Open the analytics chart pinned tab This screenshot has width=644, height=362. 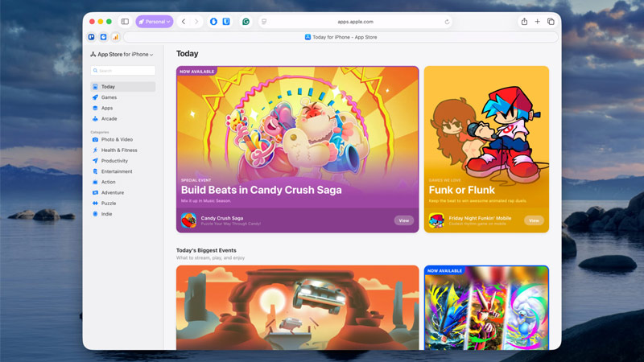[x=115, y=37]
